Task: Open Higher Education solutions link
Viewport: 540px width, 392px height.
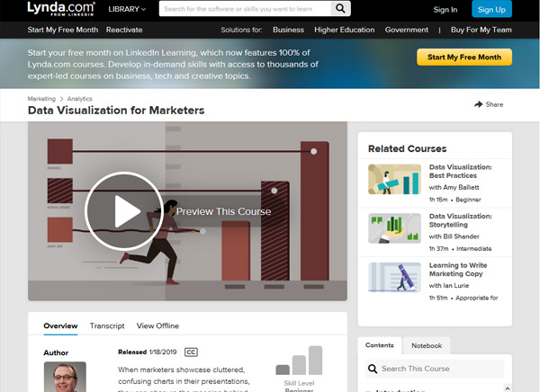Action: tap(345, 30)
